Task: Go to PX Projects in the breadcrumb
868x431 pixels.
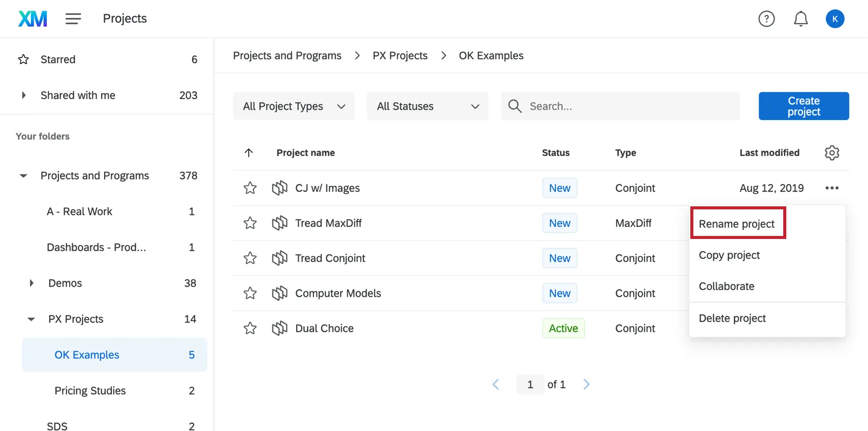Action: (x=400, y=56)
